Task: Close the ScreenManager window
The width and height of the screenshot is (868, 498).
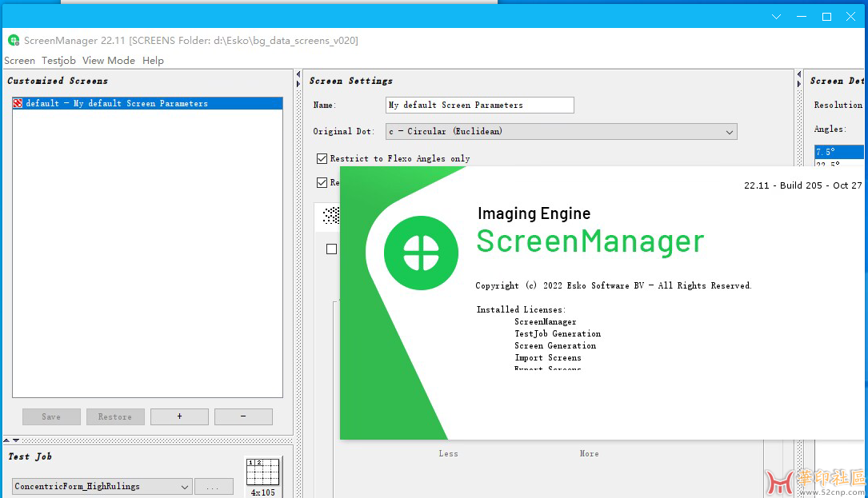Action: click(851, 17)
